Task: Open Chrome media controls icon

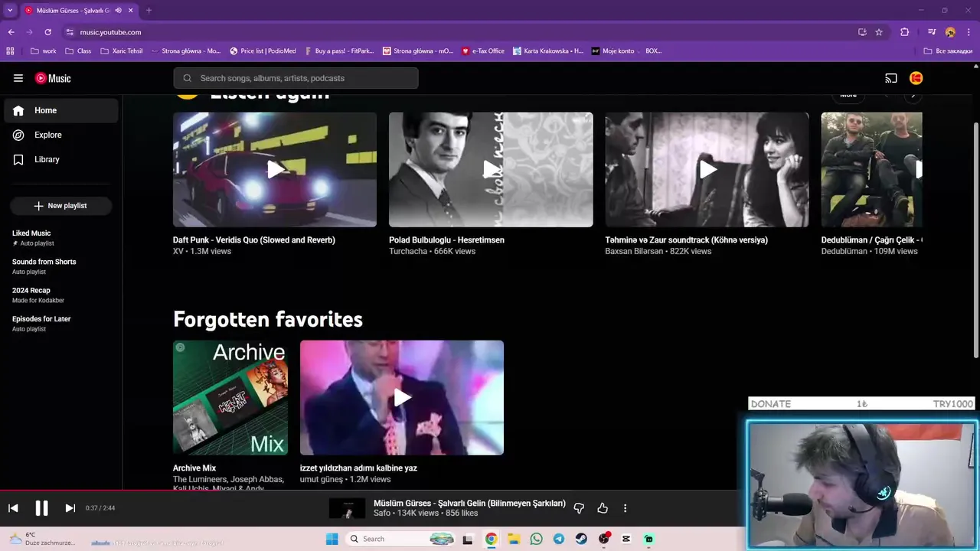Action: coord(932,32)
